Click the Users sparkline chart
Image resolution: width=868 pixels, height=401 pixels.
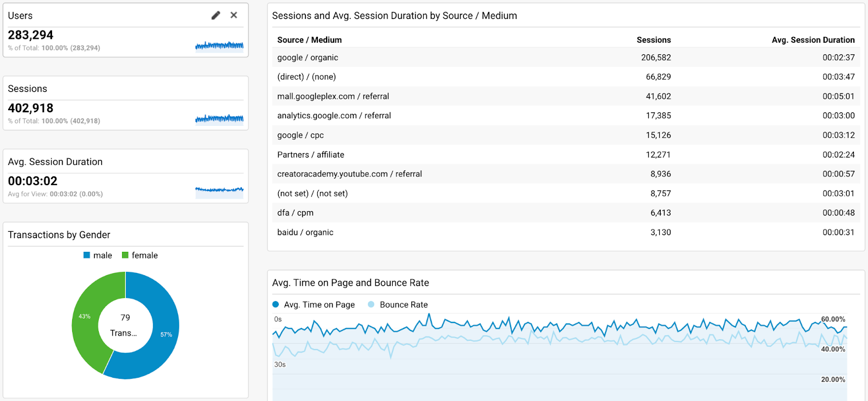click(219, 46)
